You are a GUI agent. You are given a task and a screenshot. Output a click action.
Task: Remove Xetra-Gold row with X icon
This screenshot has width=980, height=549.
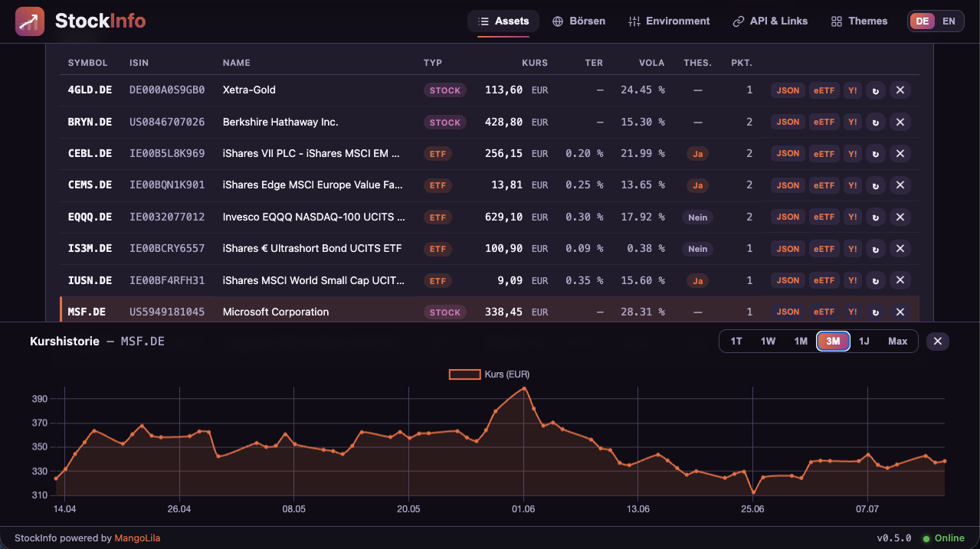(900, 90)
